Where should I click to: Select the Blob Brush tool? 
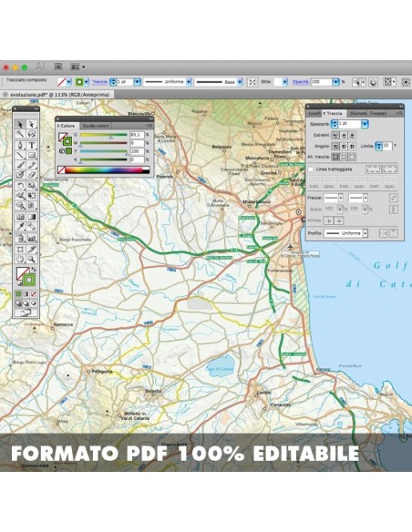20,175
